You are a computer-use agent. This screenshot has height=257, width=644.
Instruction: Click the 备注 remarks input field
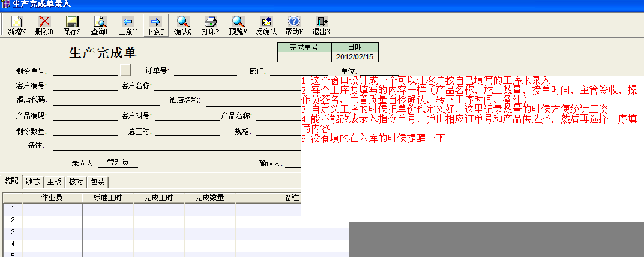click(x=177, y=145)
